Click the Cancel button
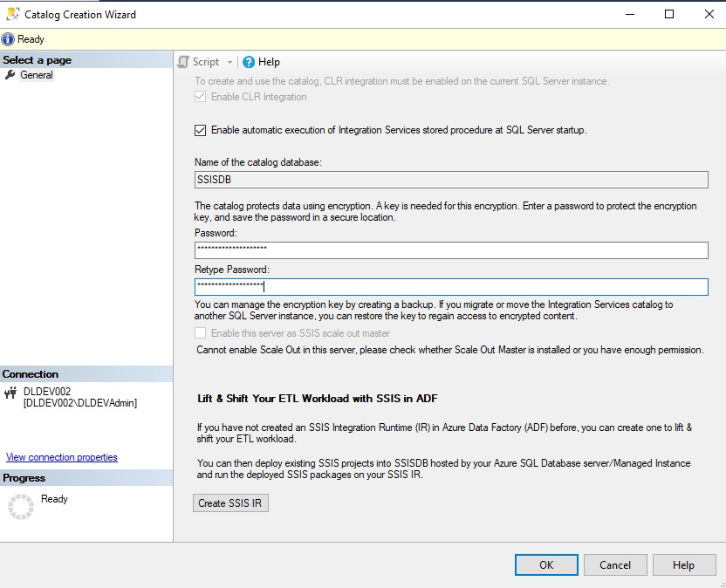Image resolution: width=726 pixels, height=588 pixels. pos(615,564)
